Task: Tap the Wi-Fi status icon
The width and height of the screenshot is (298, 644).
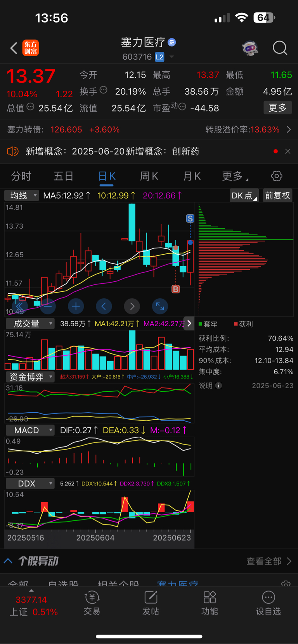Action: [x=242, y=18]
